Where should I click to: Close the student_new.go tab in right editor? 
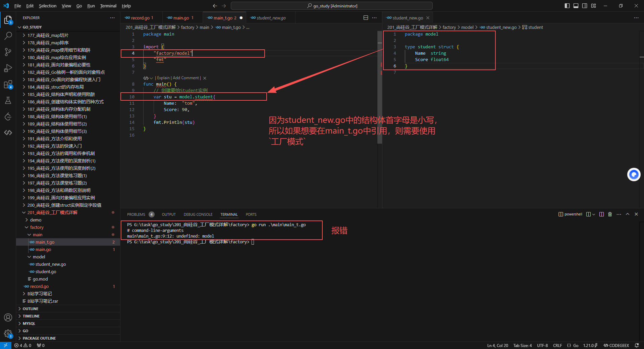click(428, 18)
